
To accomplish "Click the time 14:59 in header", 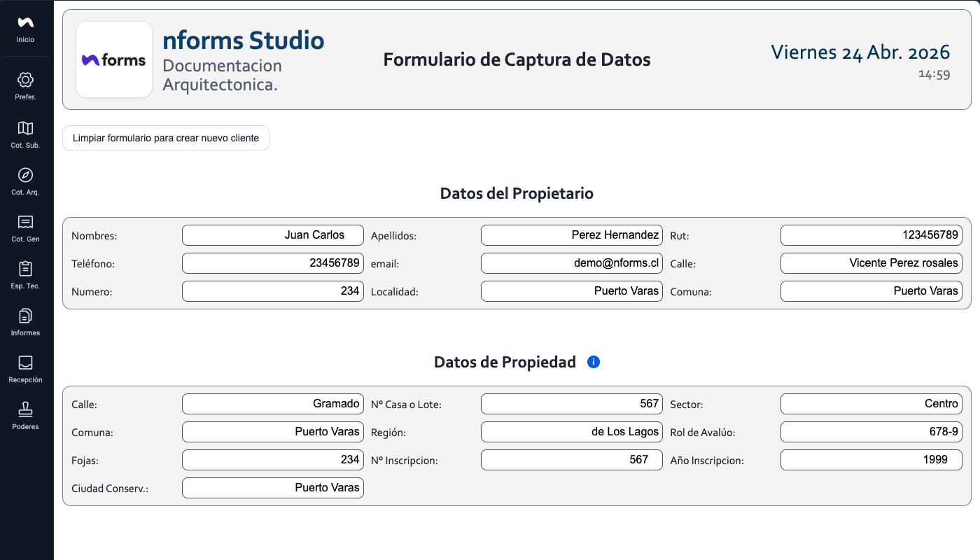I will (x=934, y=75).
